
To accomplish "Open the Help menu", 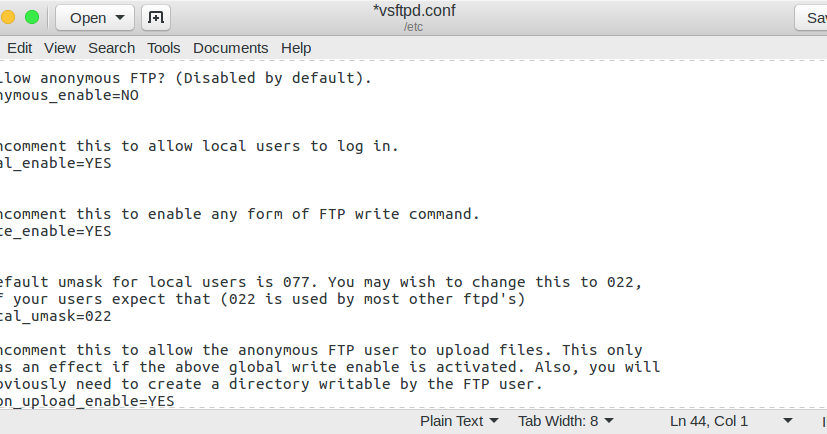I will 296,47.
